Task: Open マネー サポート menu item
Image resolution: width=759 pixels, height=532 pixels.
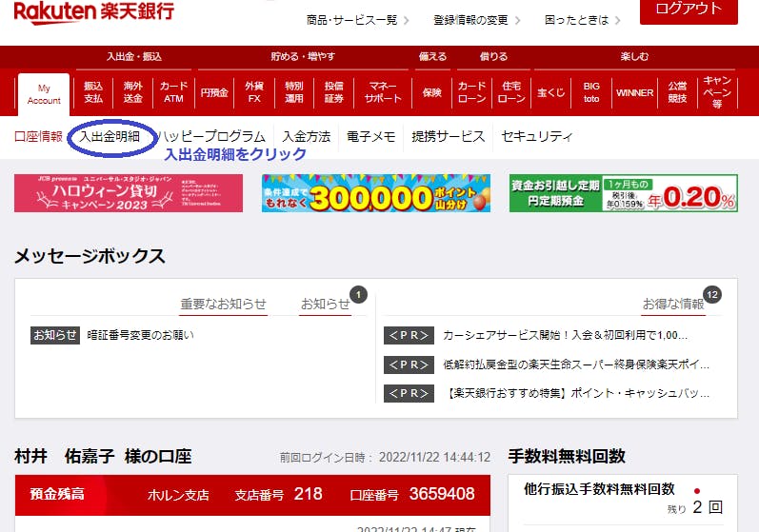Action: pyautogui.click(x=383, y=92)
